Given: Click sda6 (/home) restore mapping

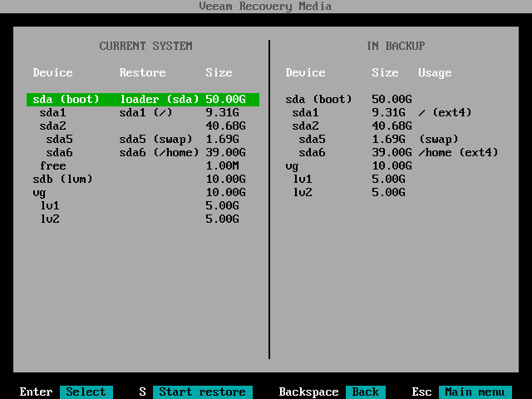Looking at the screenshot, I should coord(159,153).
